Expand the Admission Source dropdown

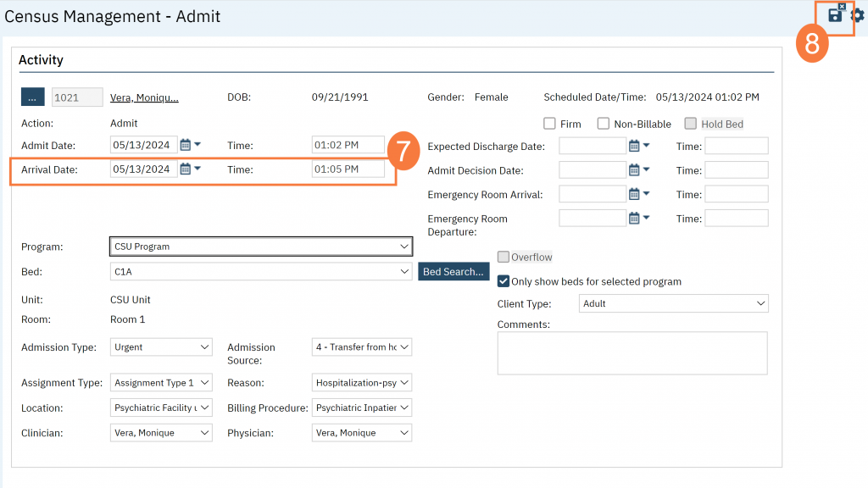coord(361,347)
